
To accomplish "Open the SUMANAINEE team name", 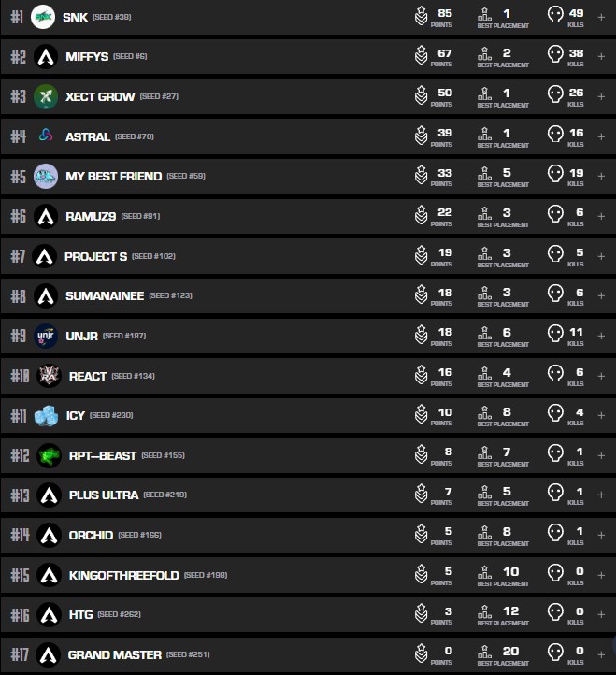I will 105,296.
